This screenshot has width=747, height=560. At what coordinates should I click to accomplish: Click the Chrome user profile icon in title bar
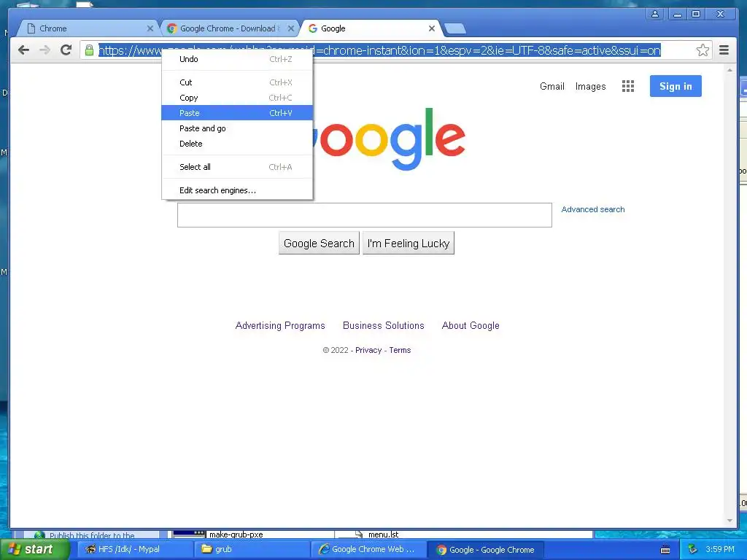tap(655, 14)
